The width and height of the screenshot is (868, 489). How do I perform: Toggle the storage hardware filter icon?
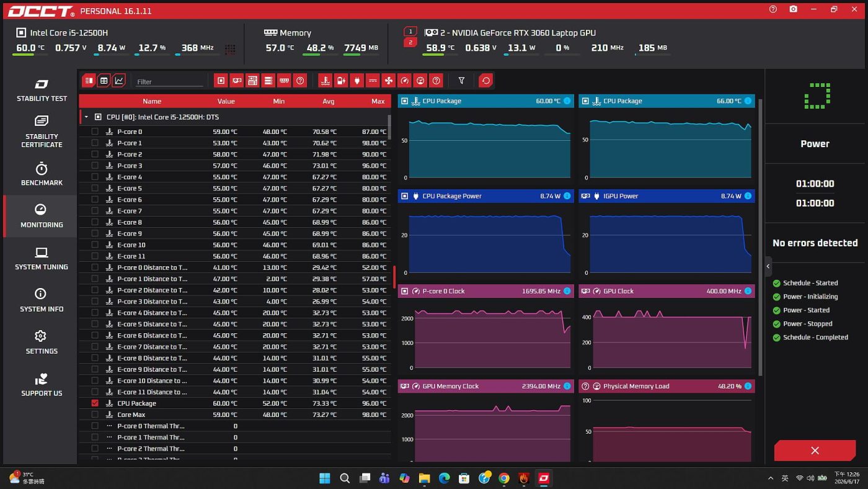[268, 81]
